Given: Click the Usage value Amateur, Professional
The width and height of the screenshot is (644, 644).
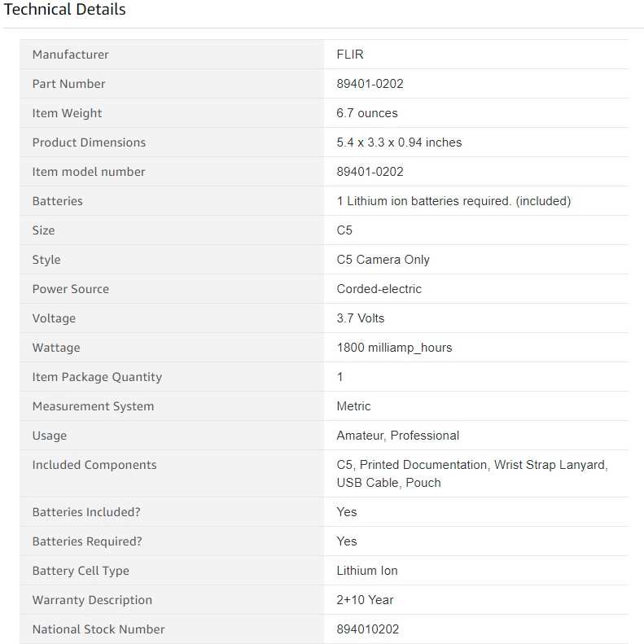Looking at the screenshot, I should tap(397, 436).
